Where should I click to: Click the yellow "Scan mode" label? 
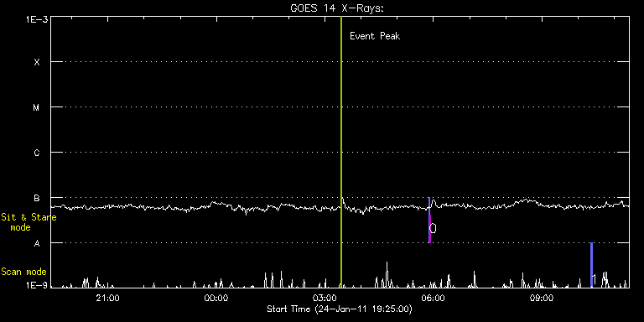[23, 272]
